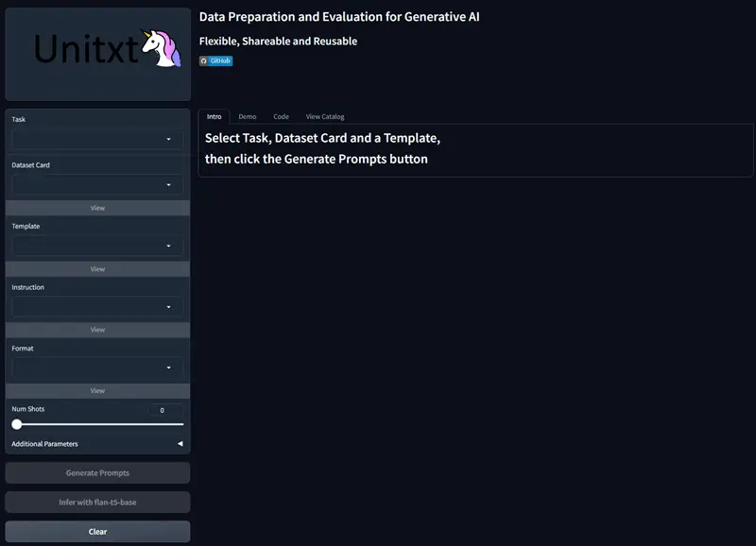Open the Format dropdown
This screenshot has height=546, width=756.
97,367
